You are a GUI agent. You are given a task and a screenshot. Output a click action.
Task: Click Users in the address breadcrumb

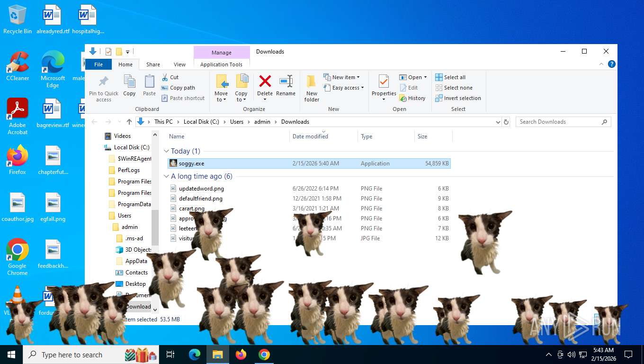(x=237, y=122)
